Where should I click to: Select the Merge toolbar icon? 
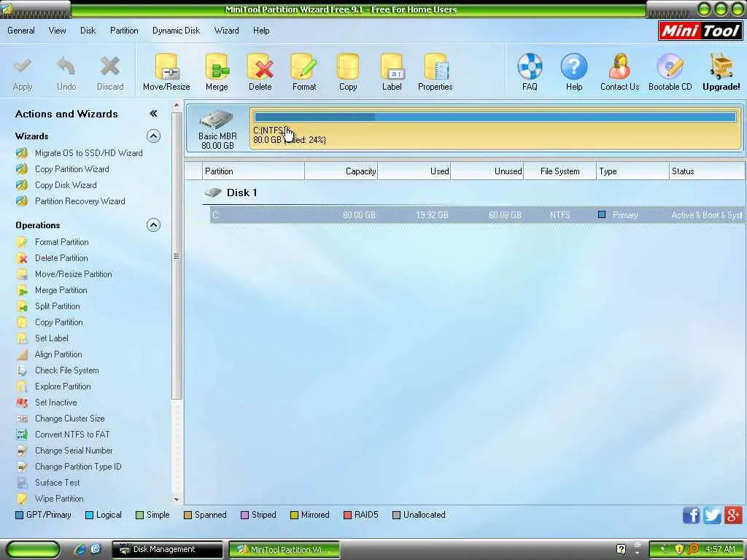(217, 66)
